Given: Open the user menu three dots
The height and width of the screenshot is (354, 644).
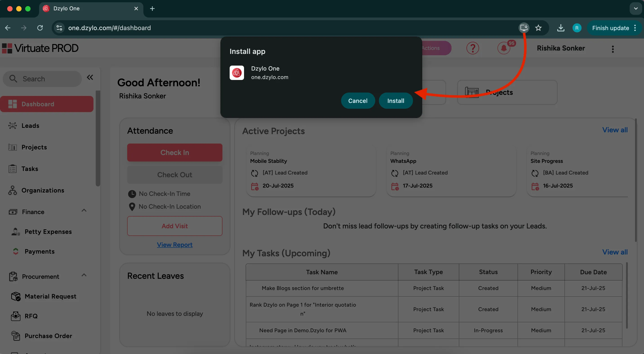Looking at the screenshot, I should (x=613, y=49).
